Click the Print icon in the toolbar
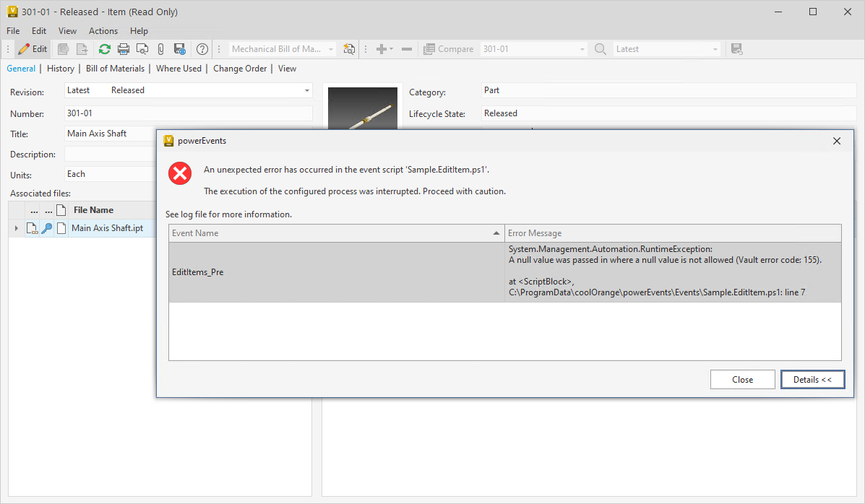This screenshot has height=504, width=865. (x=124, y=49)
